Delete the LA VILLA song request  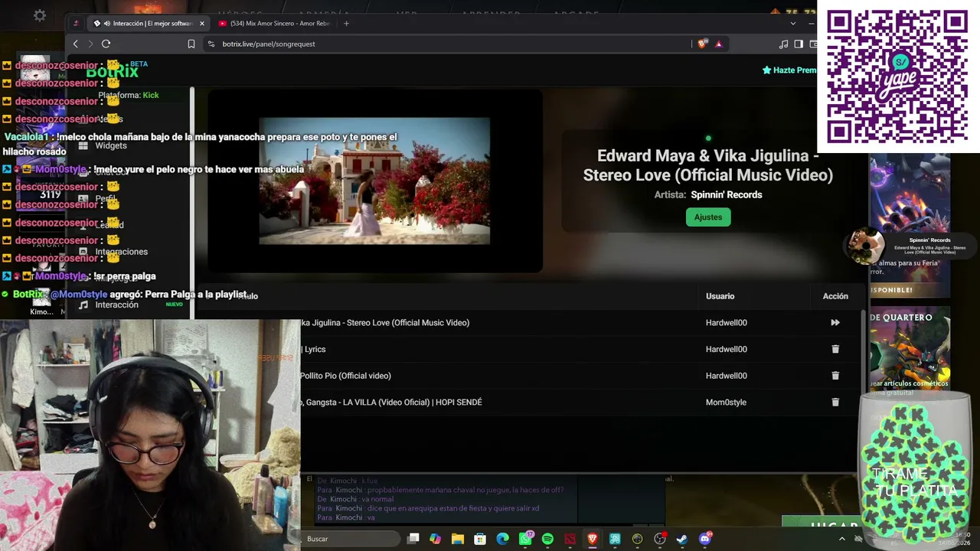click(835, 403)
